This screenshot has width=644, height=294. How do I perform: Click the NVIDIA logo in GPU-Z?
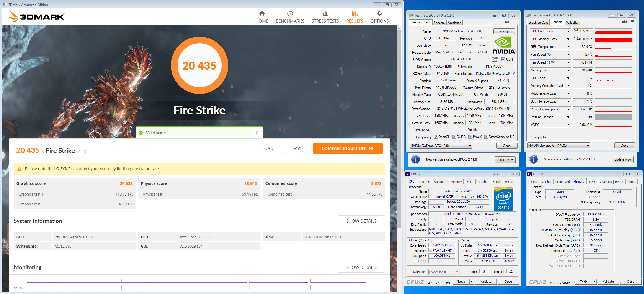point(504,45)
